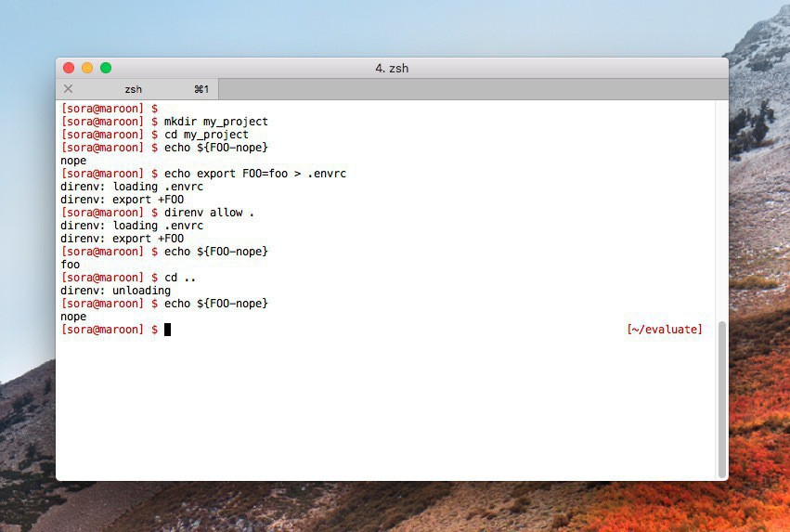Click the empty tab bar area beside the zsh tab
This screenshot has width=790, height=532.
coord(464,89)
